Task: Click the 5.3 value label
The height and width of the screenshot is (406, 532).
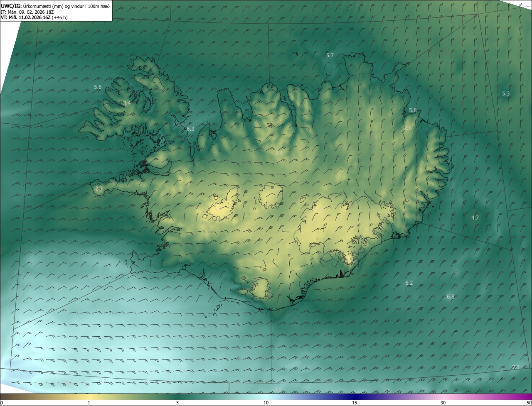Action: 506,94
